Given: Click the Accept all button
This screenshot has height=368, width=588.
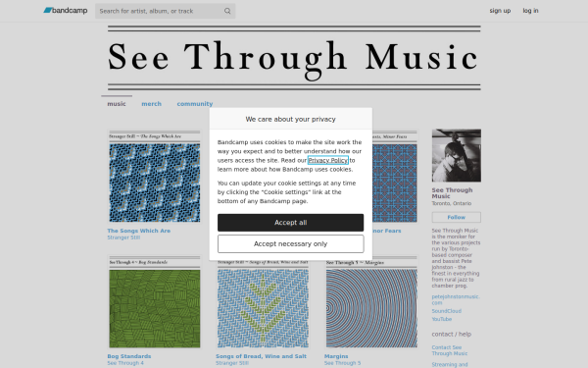Looking at the screenshot, I should pos(291,223).
